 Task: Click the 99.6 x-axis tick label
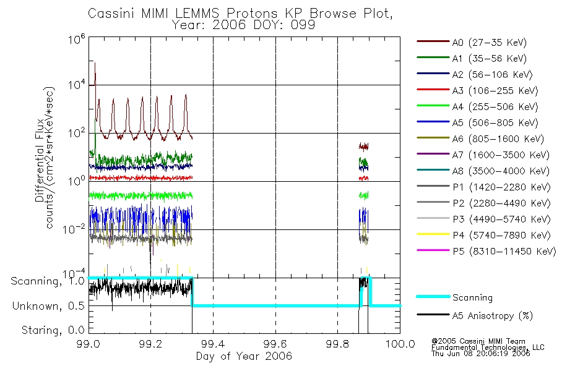pos(275,344)
